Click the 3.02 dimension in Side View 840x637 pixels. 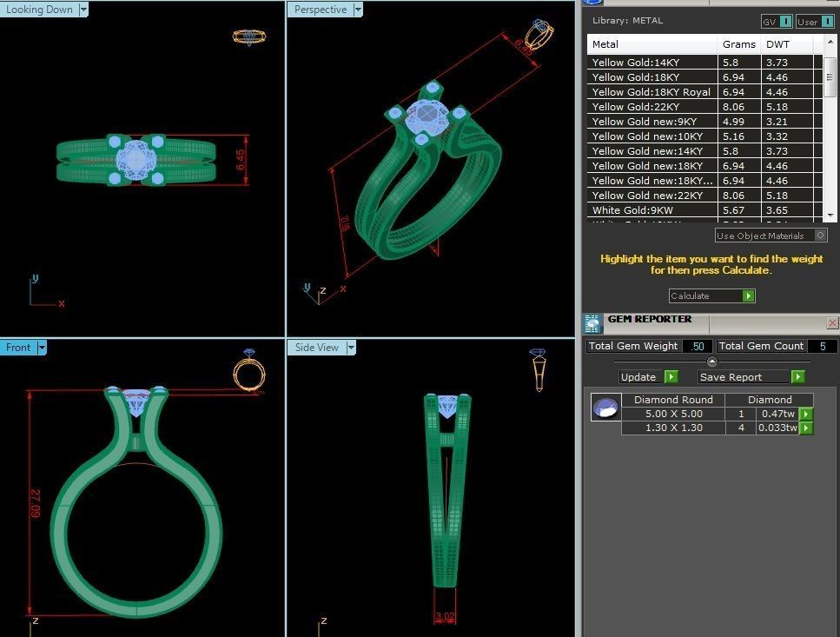[x=445, y=617]
